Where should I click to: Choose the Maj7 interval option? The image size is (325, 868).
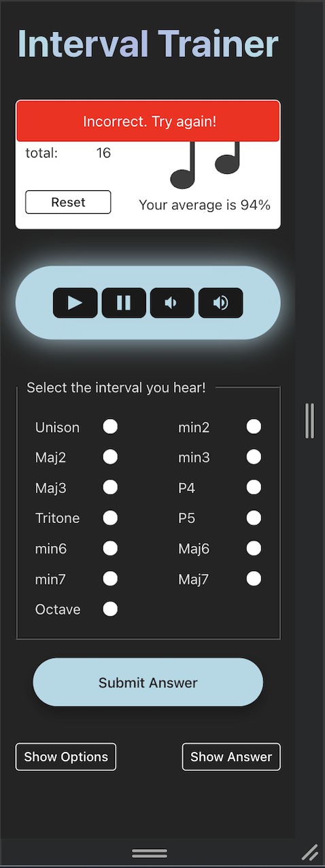[254, 579]
